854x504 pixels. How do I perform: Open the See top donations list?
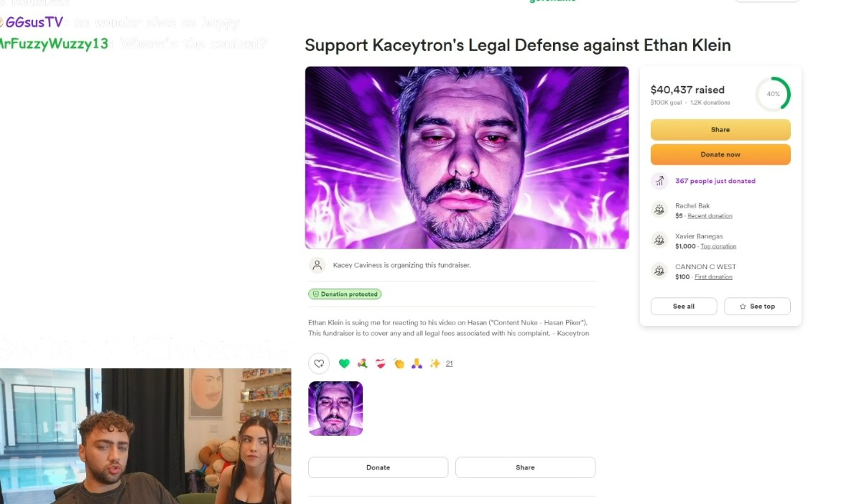757,307
